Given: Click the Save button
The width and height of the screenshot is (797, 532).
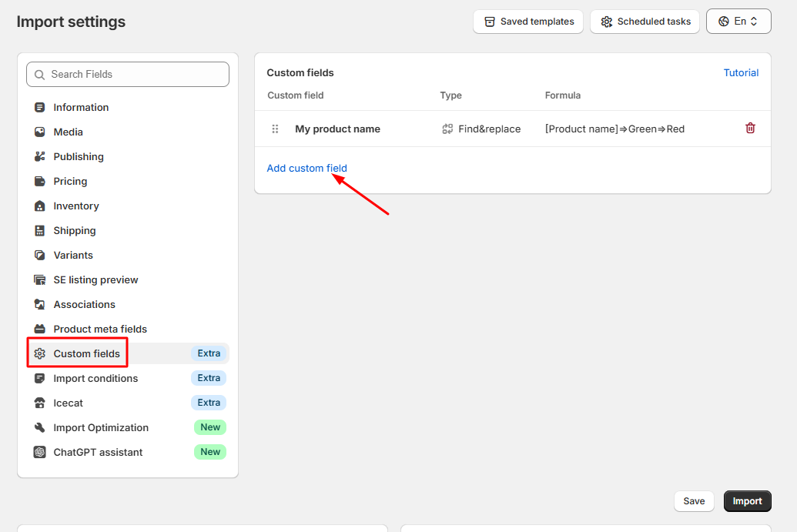Looking at the screenshot, I should [694, 501].
